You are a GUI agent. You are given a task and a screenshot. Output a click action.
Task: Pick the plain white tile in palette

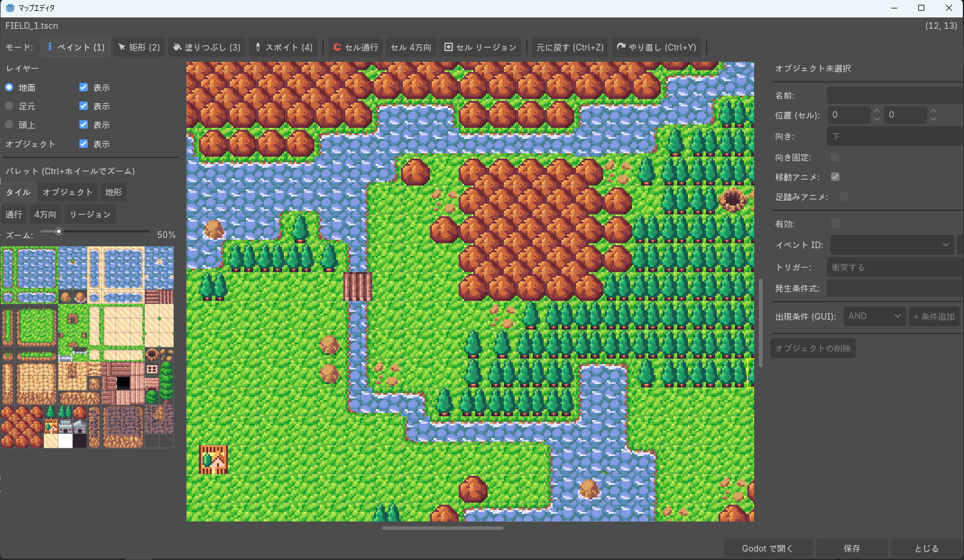point(65,440)
